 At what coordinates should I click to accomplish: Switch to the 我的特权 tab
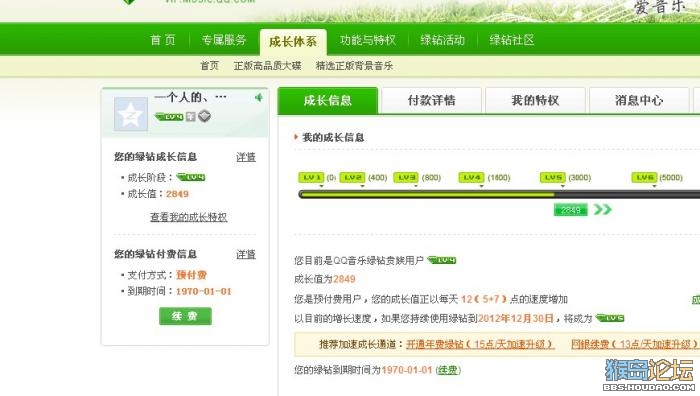pos(535,100)
